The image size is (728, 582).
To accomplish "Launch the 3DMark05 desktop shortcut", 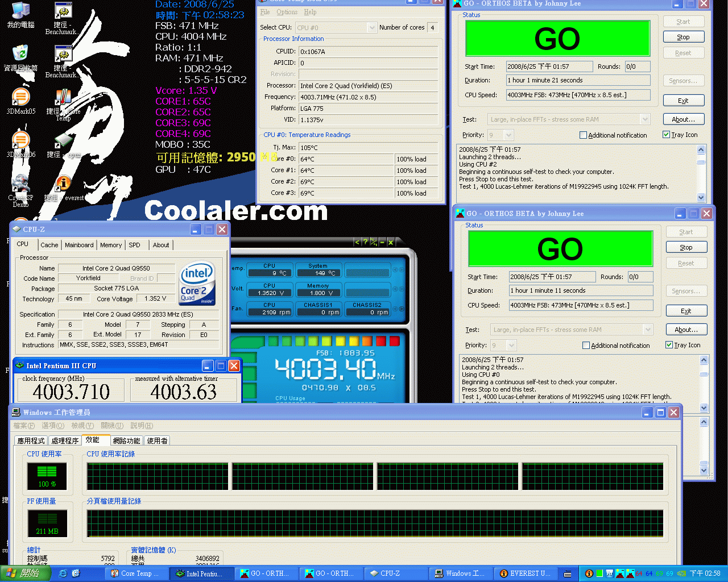I will click(x=20, y=102).
